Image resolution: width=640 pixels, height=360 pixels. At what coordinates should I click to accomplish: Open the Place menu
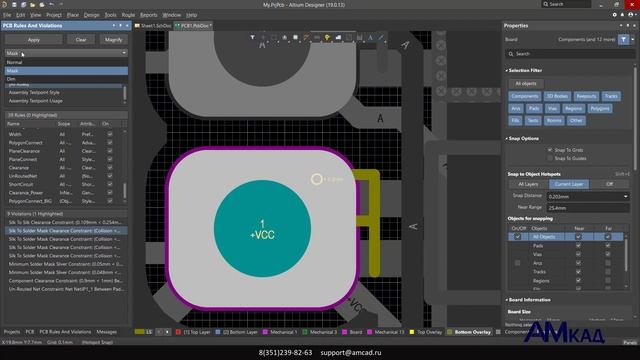pos(73,15)
